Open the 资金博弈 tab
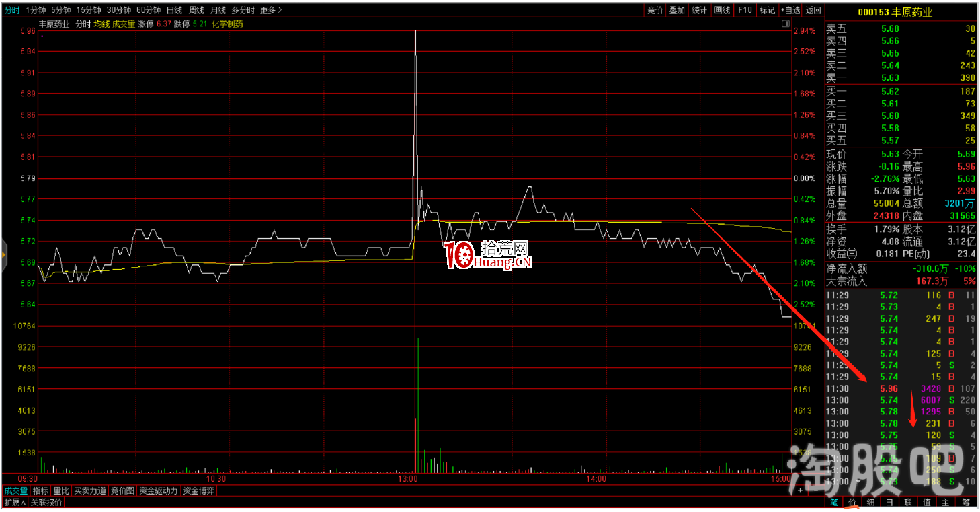Screen dimensions: 980x512 click(199, 491)
